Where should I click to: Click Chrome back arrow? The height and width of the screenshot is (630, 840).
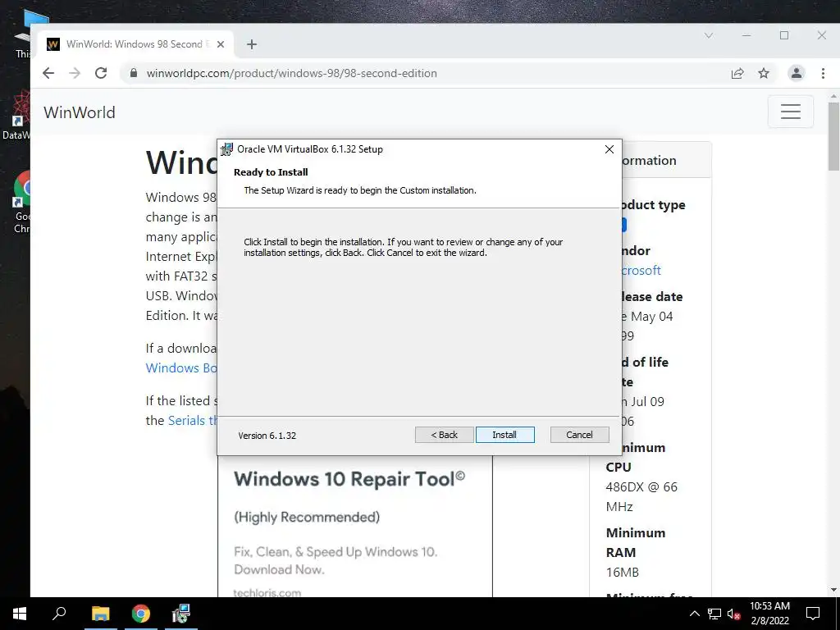[x=48, y=73]
